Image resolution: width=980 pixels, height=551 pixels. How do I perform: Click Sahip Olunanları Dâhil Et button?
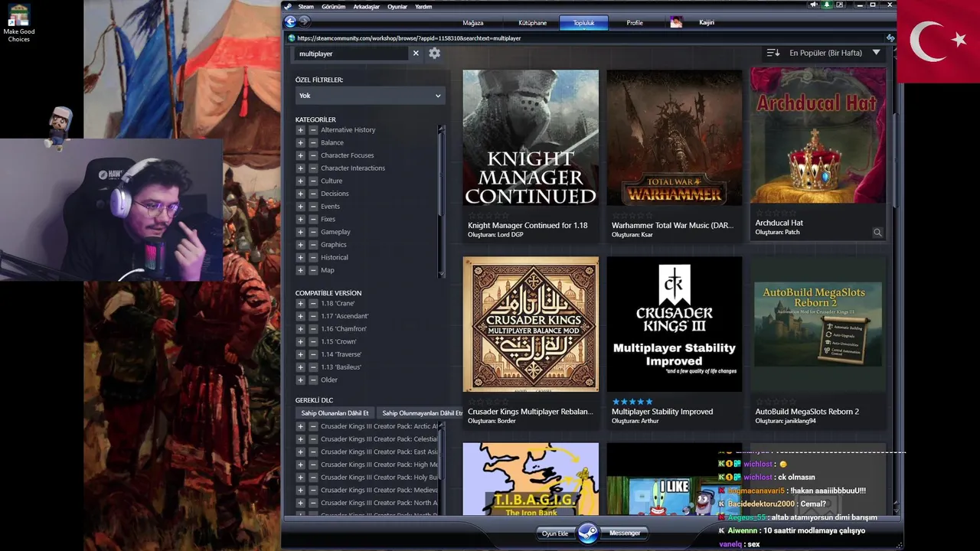pos(335,413)
